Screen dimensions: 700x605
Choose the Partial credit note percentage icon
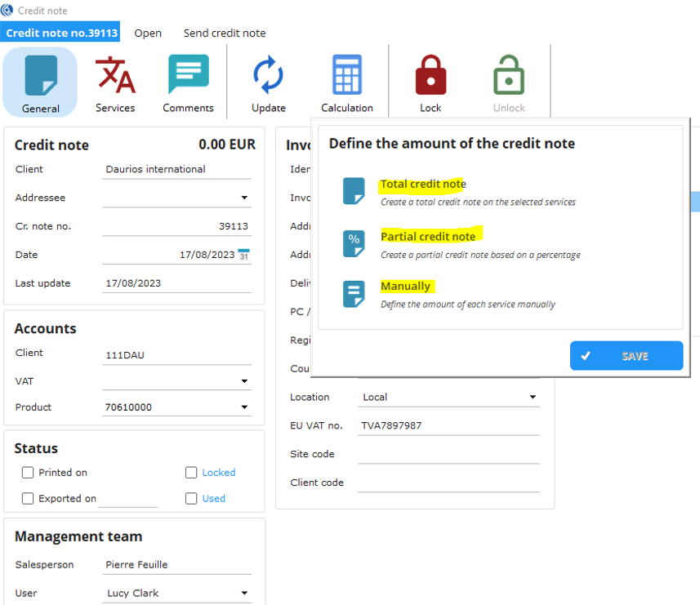point(354,243)
